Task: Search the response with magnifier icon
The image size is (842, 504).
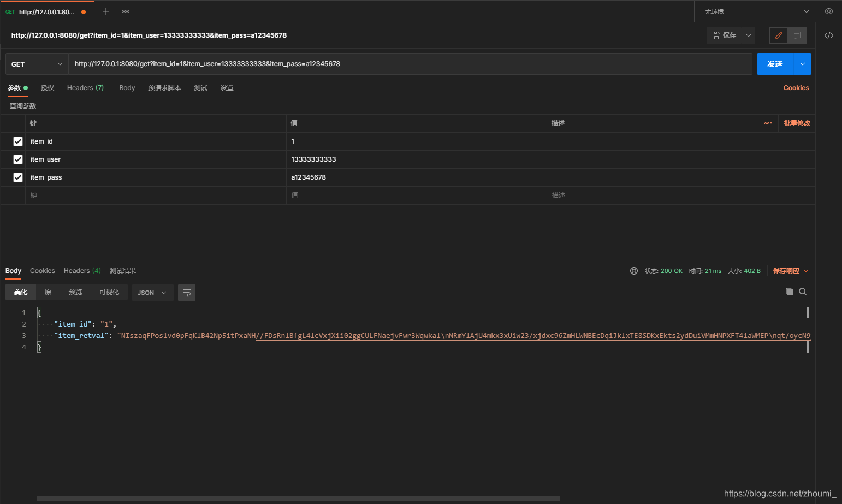Action: point(803,292)
